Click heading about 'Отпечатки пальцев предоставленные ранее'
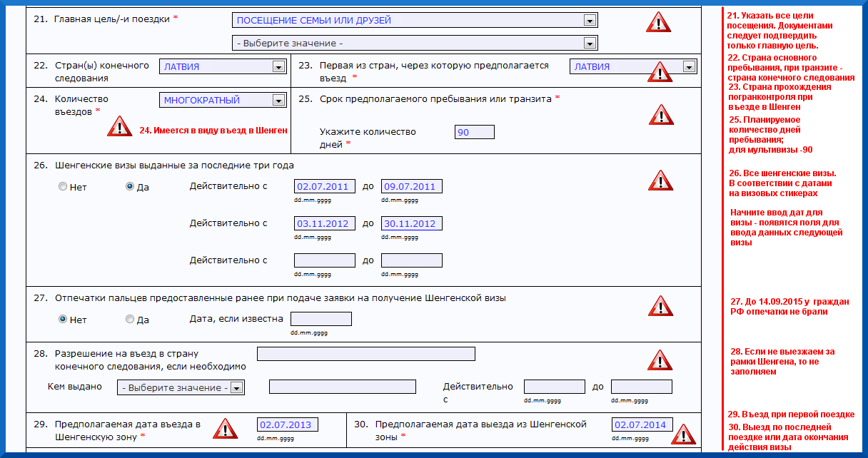The image size is (868, 458). tap(280, 297)
